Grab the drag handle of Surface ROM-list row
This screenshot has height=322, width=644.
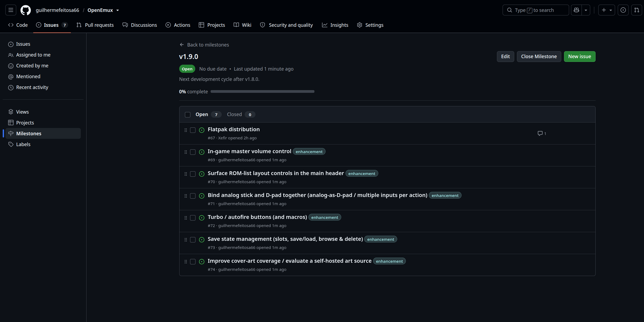click(186, 174)
